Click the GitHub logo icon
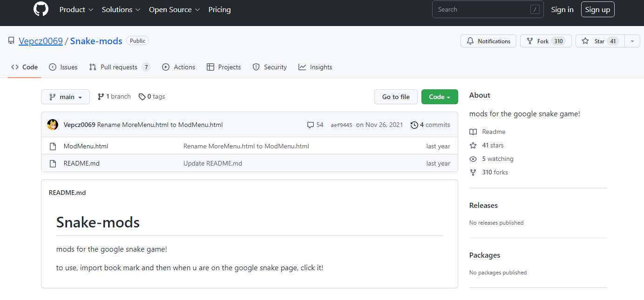 (x=41, y=9)
